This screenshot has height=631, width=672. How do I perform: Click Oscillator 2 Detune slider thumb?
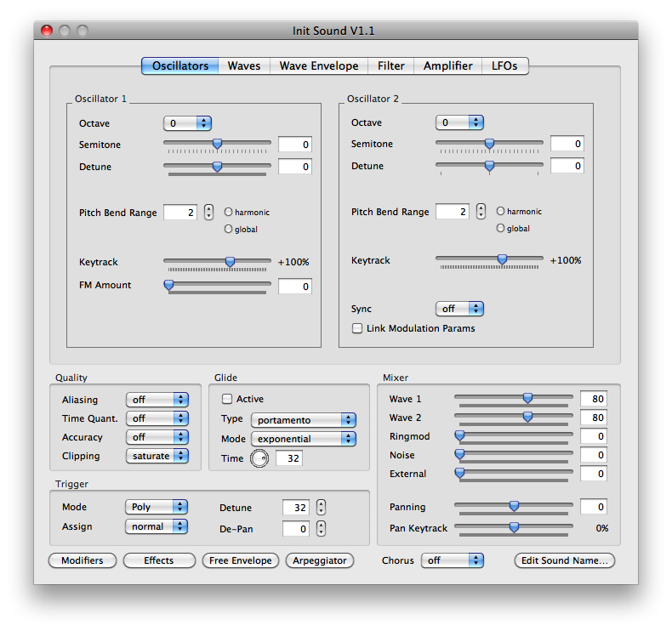click(x=489, y=165)
